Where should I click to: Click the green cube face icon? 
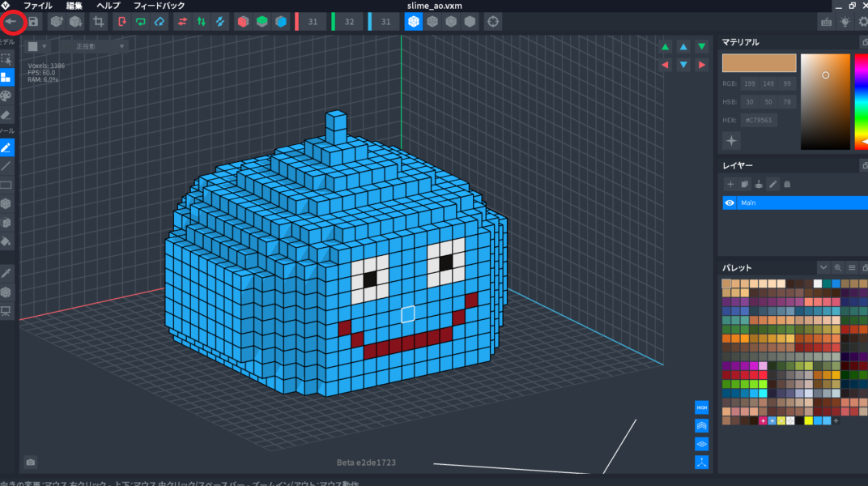262,22
